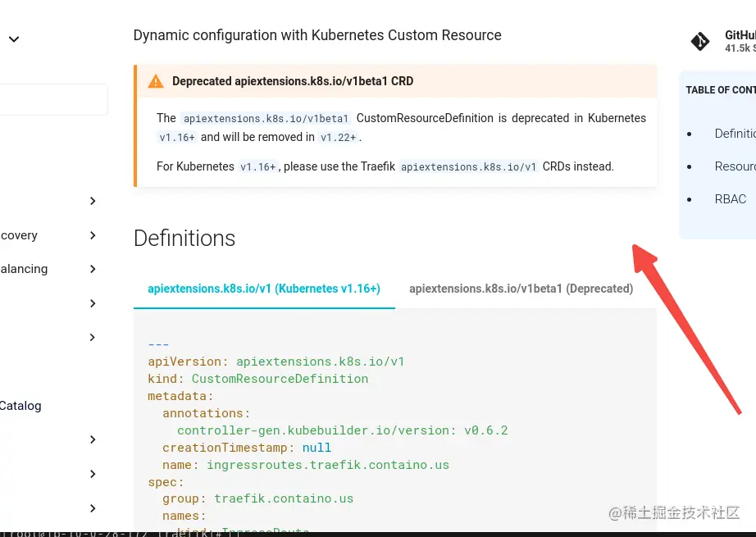Jump to Resources in table of contents
This screenshot has width=756, height=537.
[735, 166]
